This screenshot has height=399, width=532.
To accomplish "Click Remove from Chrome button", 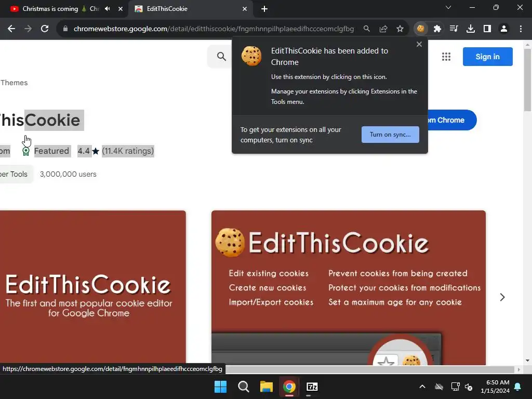I will (x=452, y=120).
